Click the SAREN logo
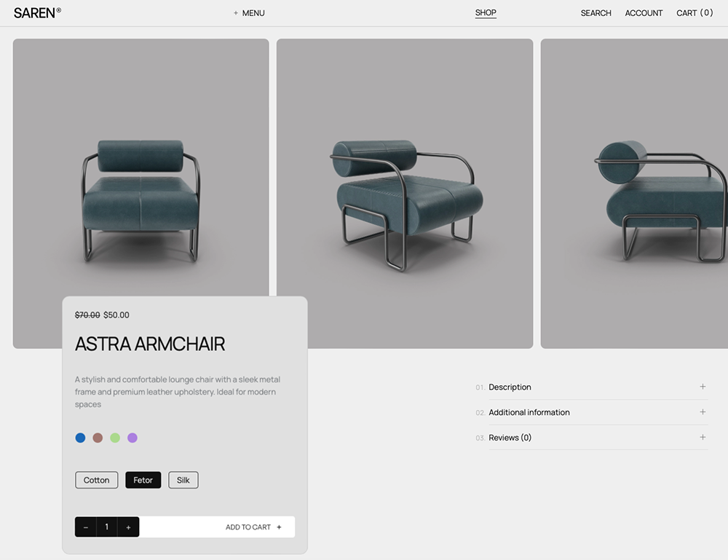 [37, 13]
